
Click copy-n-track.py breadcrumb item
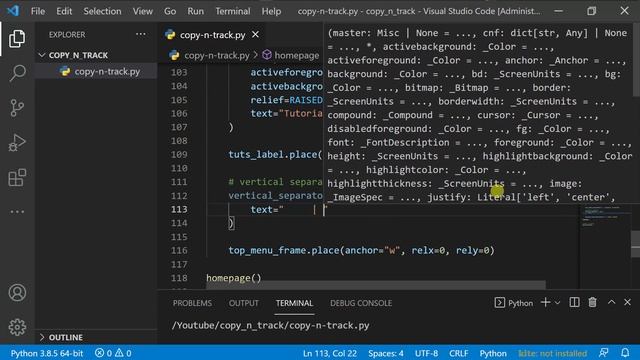pos(216,55)
